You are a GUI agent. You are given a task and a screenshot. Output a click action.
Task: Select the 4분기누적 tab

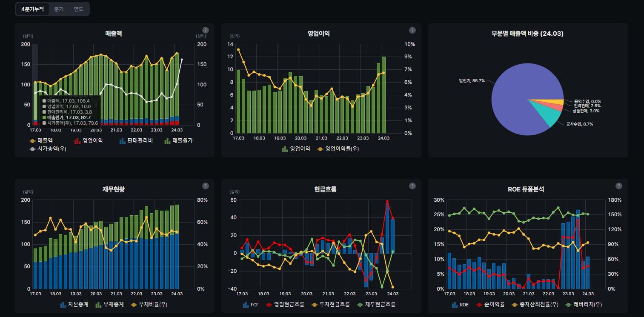[x=32, y=9]
